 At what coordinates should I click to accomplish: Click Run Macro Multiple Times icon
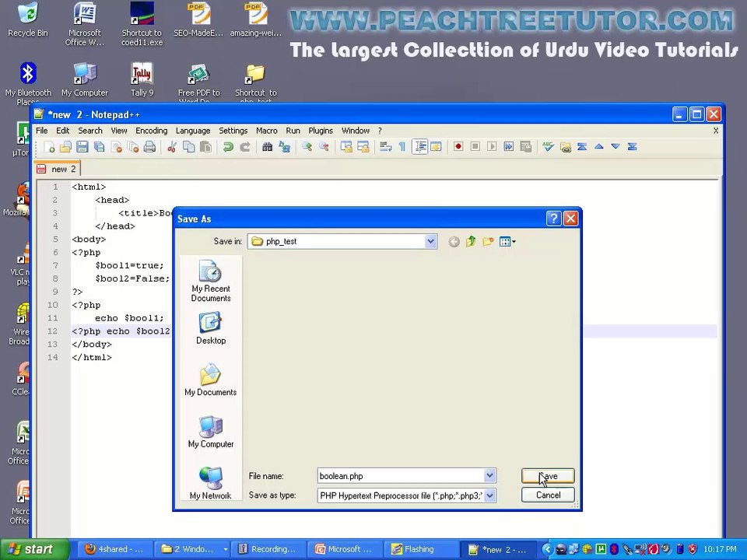click(x=509, y=147)
